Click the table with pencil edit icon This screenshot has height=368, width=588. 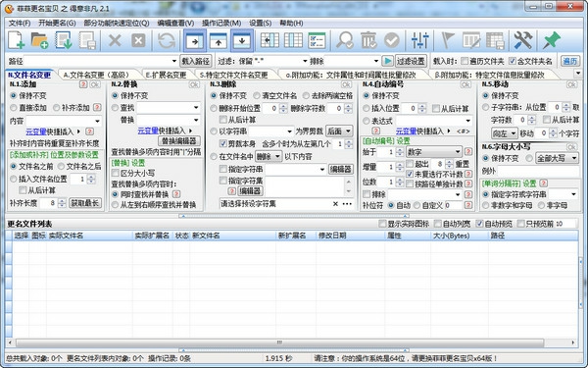click(x=471, y=40)
